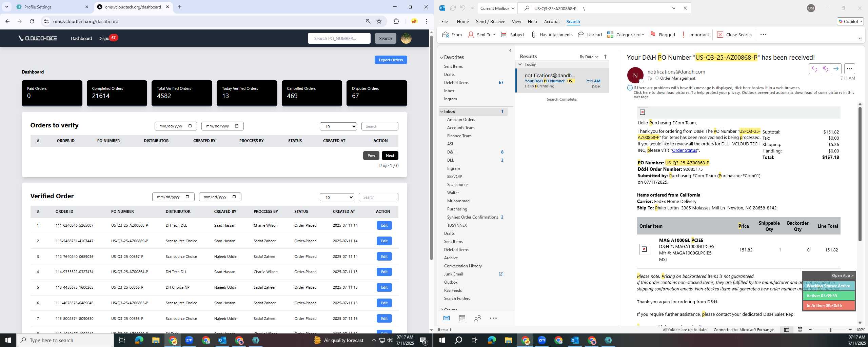The image size is (868, 347).
Task: Open Zoom app in the left taskbar
Action: click(189, 340)
